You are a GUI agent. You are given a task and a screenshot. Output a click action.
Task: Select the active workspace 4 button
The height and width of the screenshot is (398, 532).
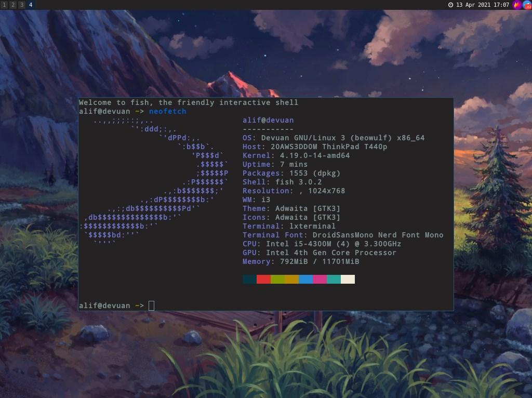pos(31,5)
